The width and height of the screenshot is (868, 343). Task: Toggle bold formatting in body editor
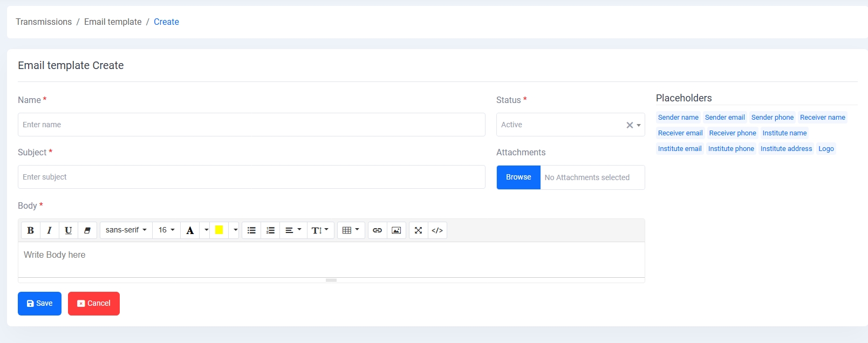[x=31, y=230]
